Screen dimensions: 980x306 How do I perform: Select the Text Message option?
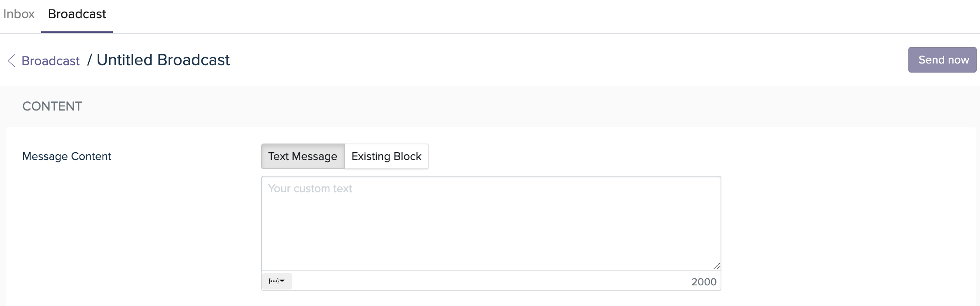[303, 156]
